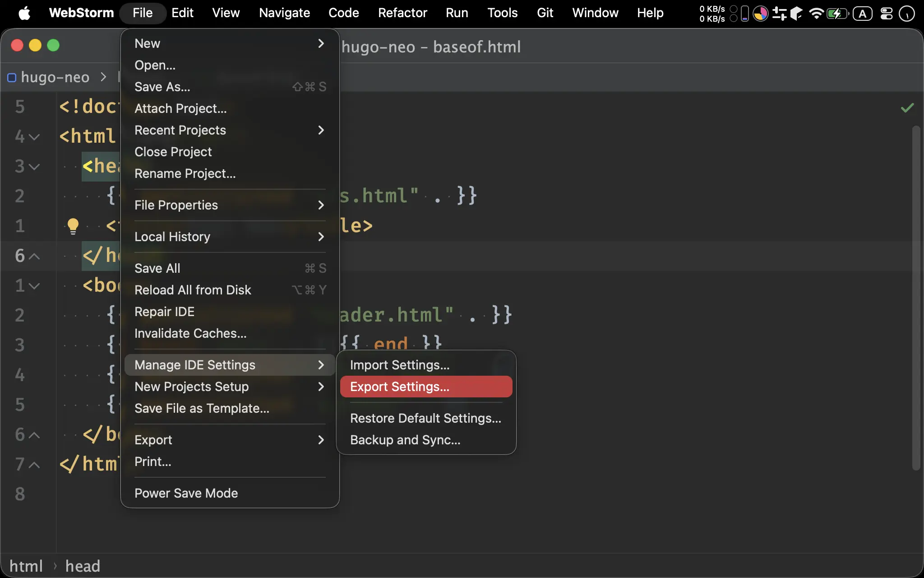Open the Apple menu
Screen dimensions: 924x578
(x=24, y=13)
